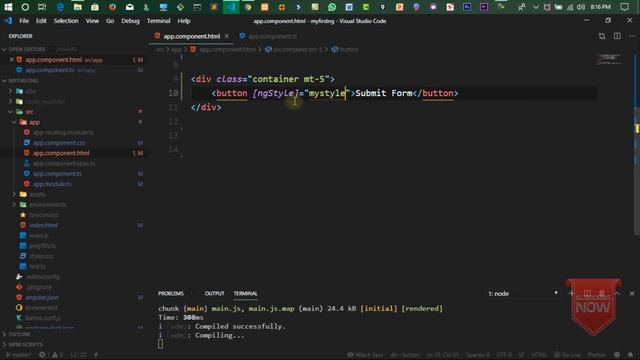Toggle Go Live server in status bar
Screen dimensions: 640x360
567,355
